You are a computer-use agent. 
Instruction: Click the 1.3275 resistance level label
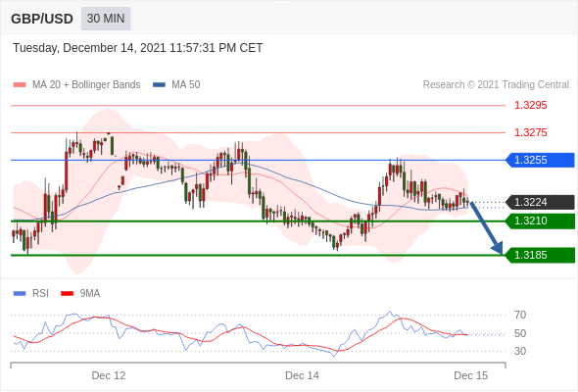click(x=530, y=132)
